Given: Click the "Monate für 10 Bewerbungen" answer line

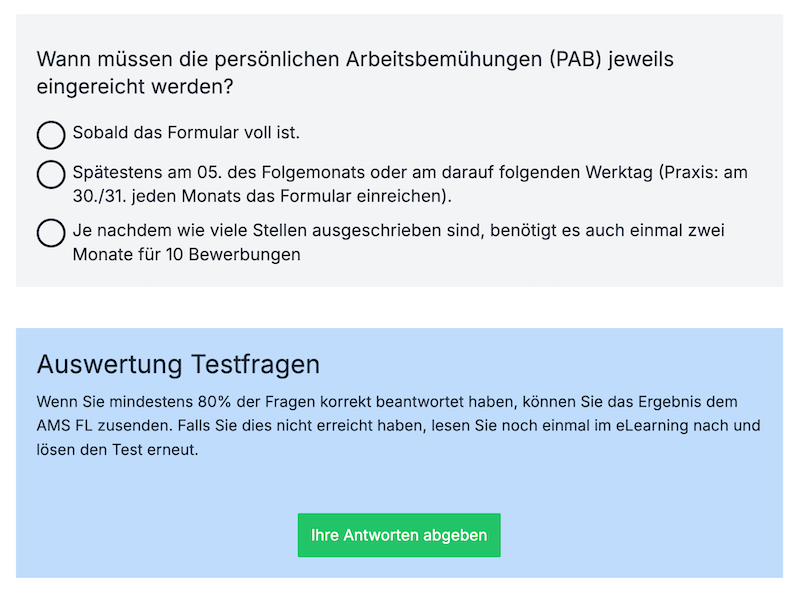Looking at the screenshot, I should [186, 254].
